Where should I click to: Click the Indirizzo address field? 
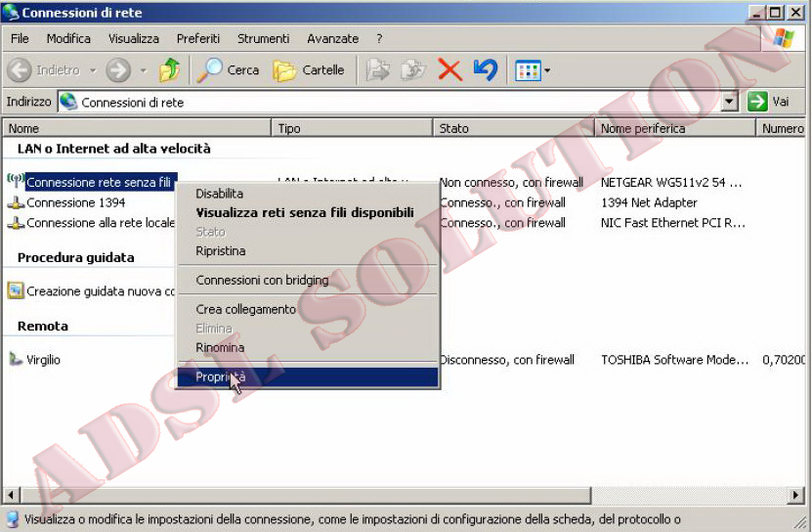point(391,103)
